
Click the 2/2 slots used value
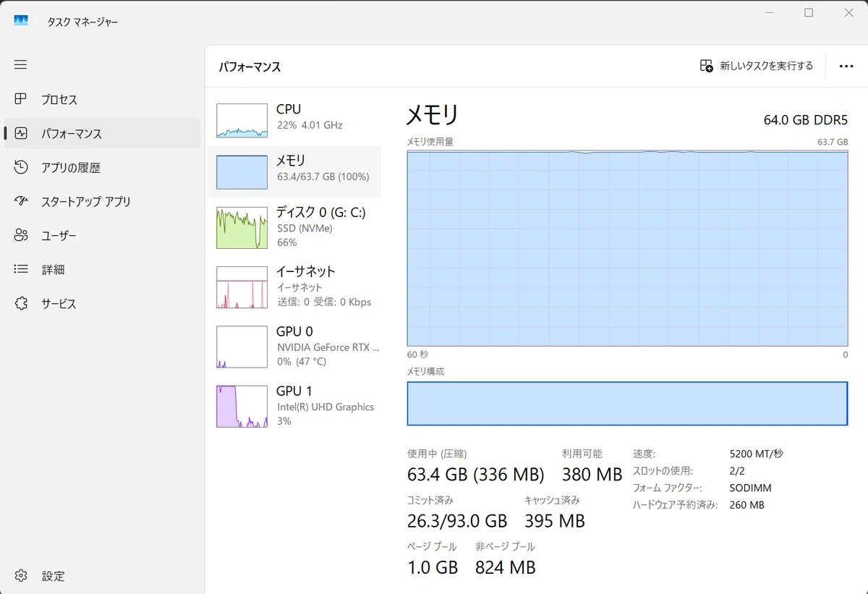(x=737, y=471)
